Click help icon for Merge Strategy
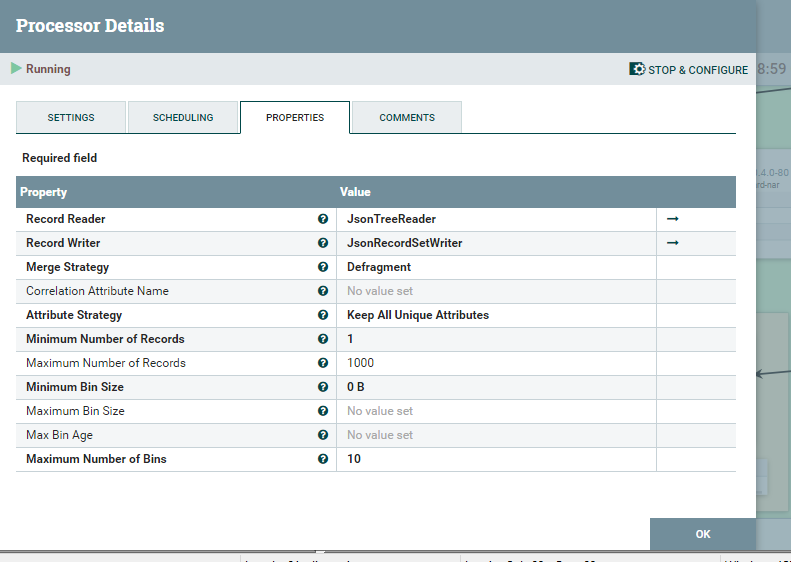The height and width of the screenshot is (562, 791). (x=323, y=267)
